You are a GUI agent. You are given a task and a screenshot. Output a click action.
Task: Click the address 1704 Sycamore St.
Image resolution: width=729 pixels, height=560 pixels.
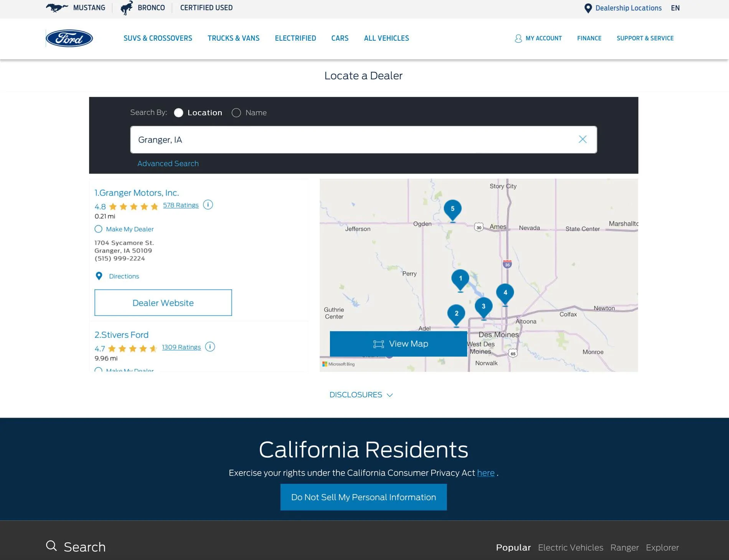(x=124, y=243)
